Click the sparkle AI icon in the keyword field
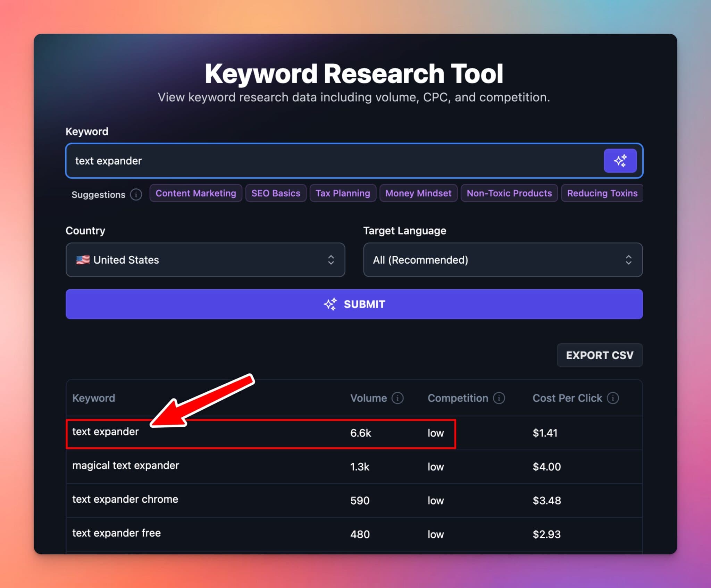 click(x=620, y=160)
